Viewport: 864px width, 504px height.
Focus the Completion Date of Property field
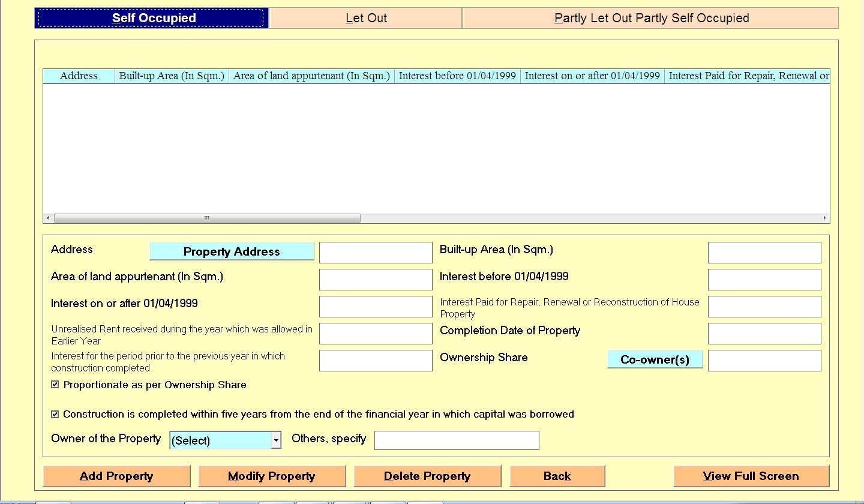(x=764, y=334)
